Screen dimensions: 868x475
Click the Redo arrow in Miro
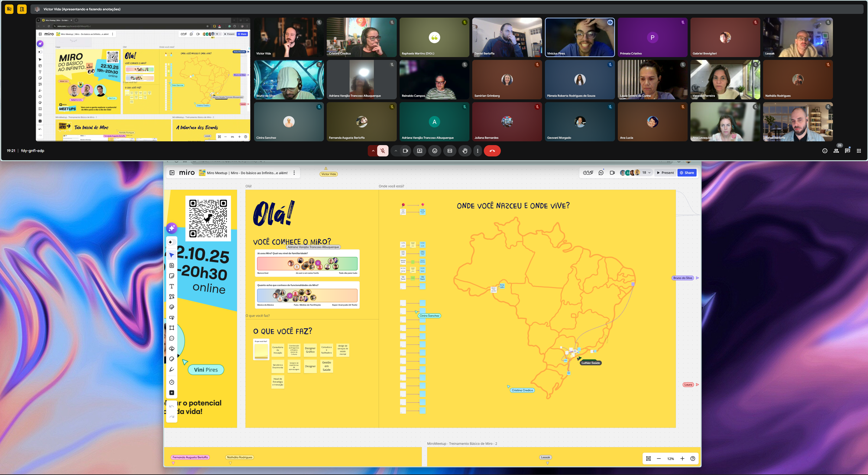point(171,417)
